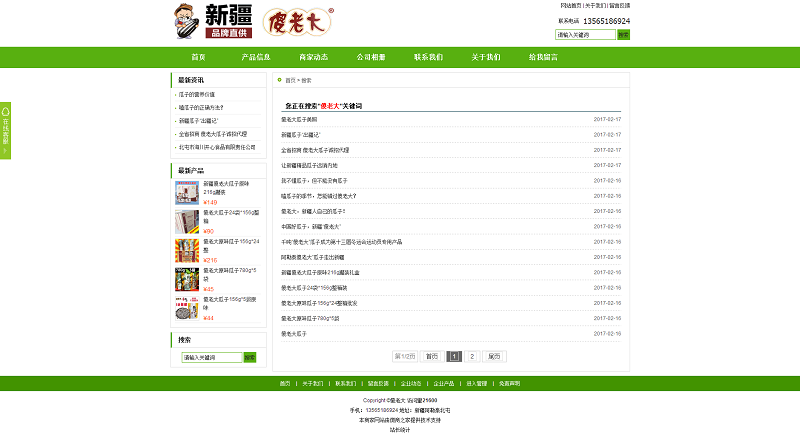Open product thumbnail priced ¥45
This screenshot has width=800, height=443.
[186, 279]
